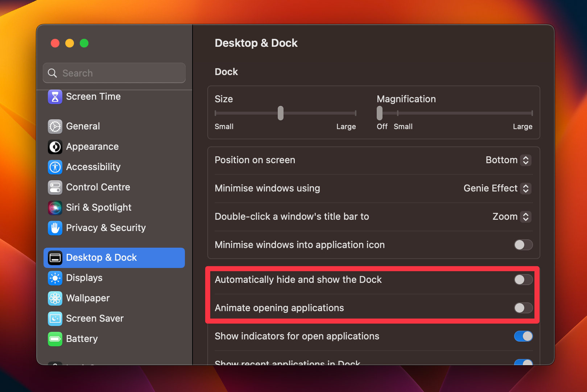Image resolution: width=587 pixels, height=392 pixels.
Task: Select the Privacy & Security hand icon
Action: point(55,228)
